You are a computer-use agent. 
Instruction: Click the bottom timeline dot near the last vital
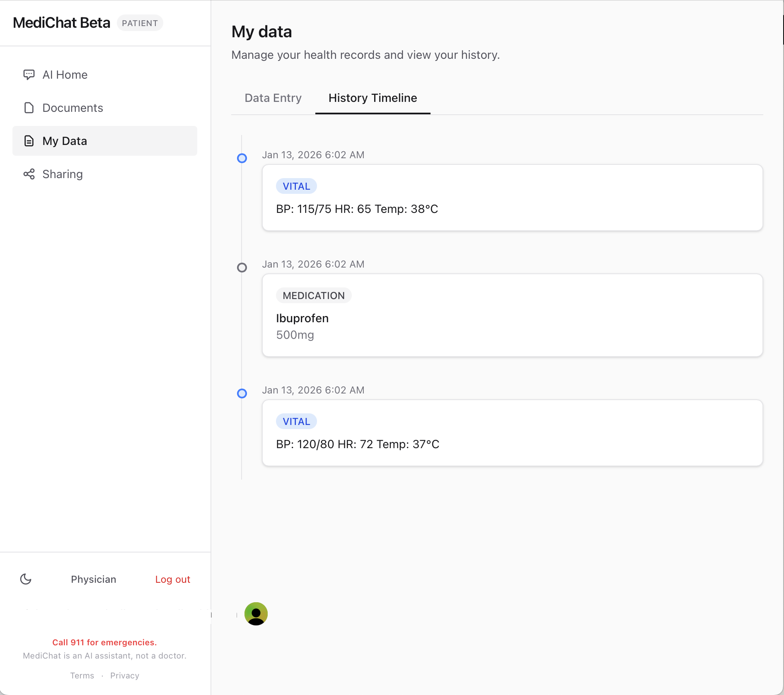(242, 393)
